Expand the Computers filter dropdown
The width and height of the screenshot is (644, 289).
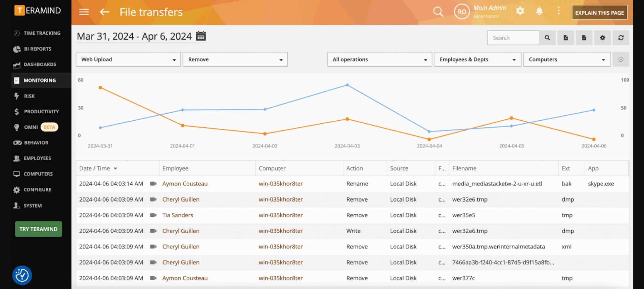point(567,59)
